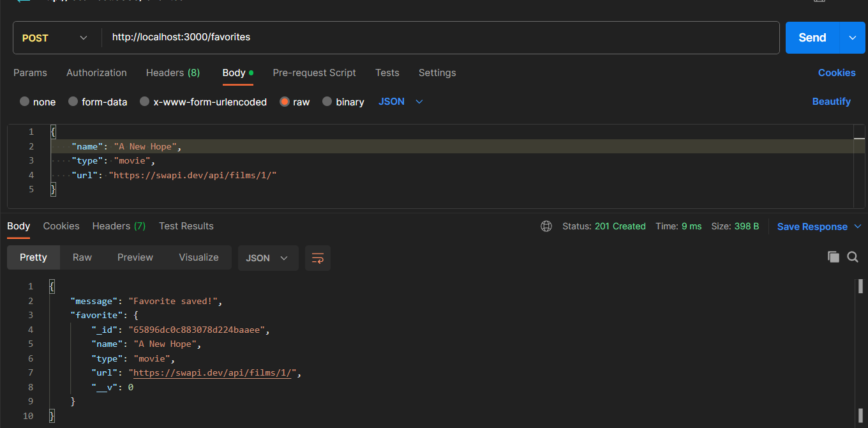Select the raw body type radio button
The width and height of the screenshot is (868, 428).
[x=285, y=102]
